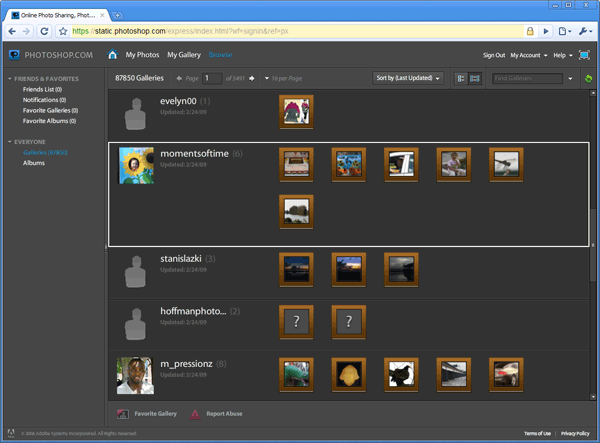Open Sort by (Last Updated) dropdown
600x443 pixels.
point(408,78)
